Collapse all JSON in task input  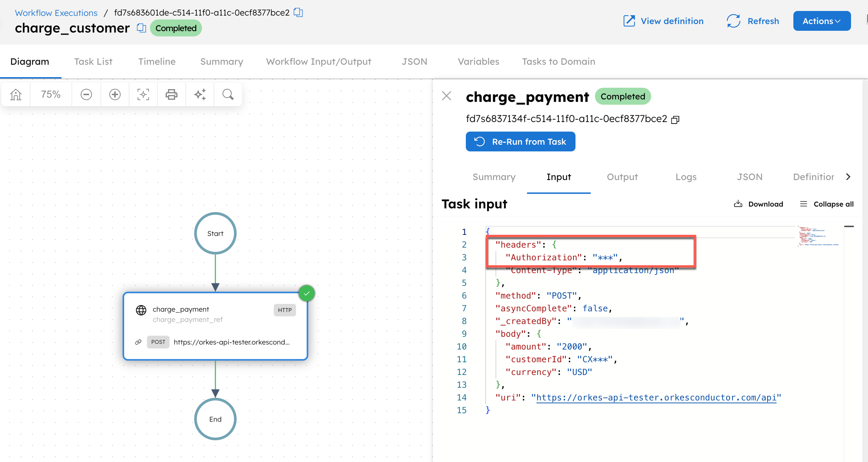(827, 204)
